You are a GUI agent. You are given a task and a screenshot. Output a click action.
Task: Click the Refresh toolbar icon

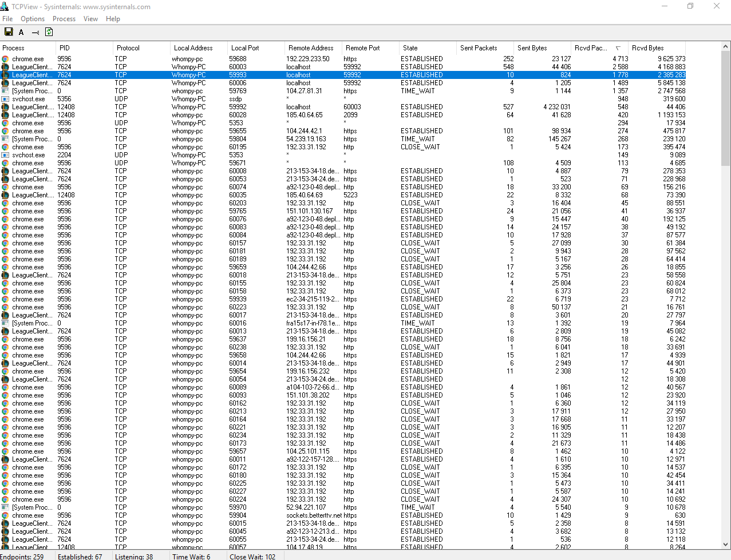coord(49,32)
